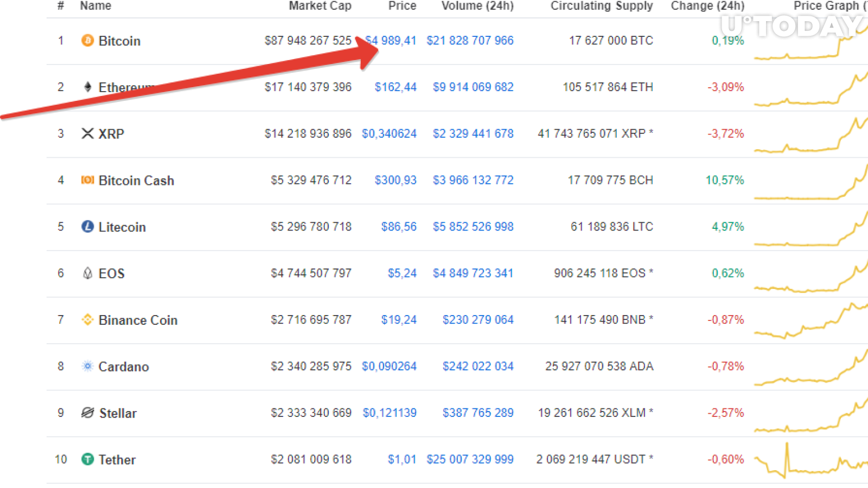Click the Litecoin logo icon

[x=87, y=227]
